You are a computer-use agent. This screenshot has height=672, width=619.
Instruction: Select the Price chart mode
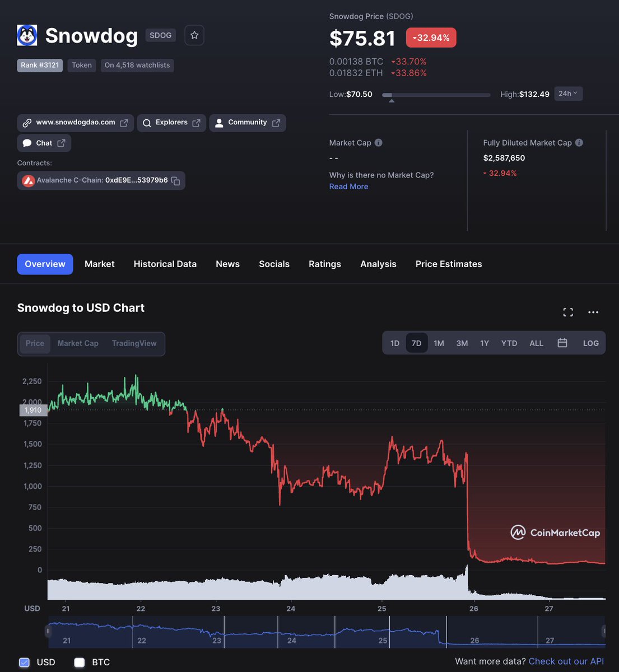tap(35, 343)
